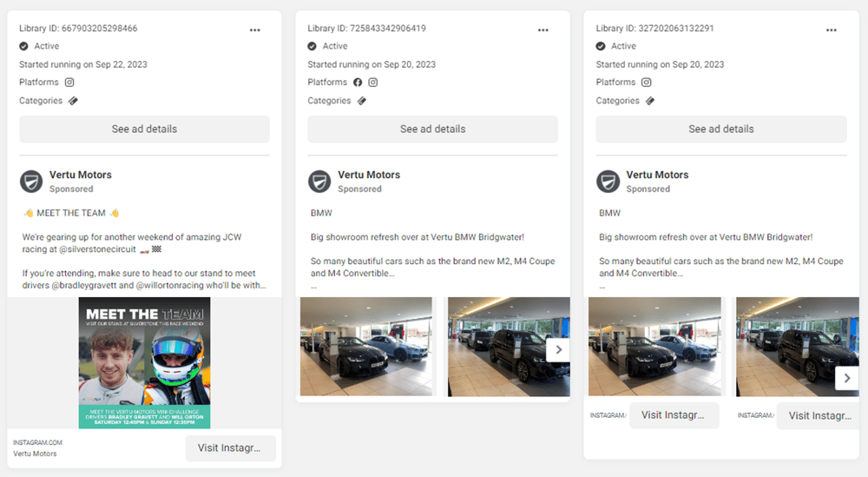Click second Visit Instagram button on ad 327202063132291
The image size is (868, 477).
(818, 415)
